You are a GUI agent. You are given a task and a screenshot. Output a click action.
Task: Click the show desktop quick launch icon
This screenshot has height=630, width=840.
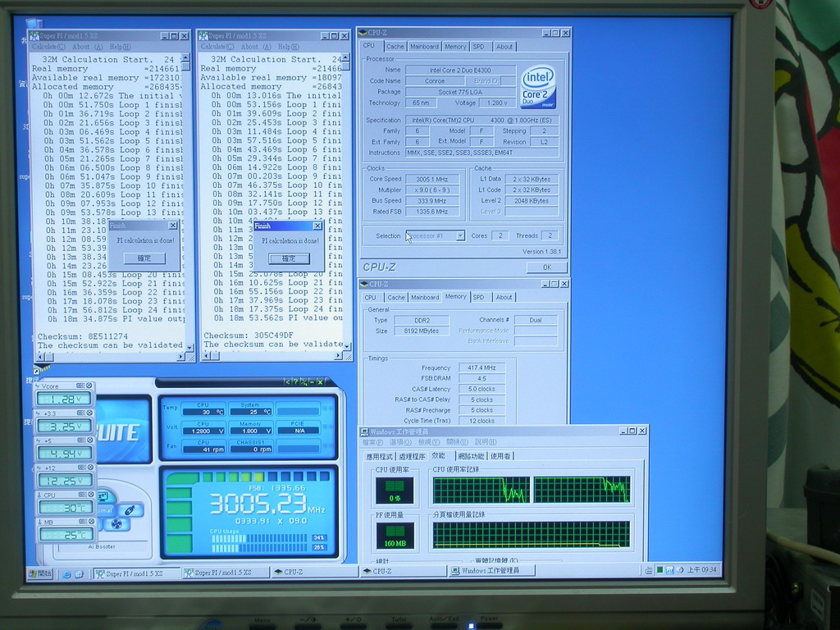[x=79, y=573]
